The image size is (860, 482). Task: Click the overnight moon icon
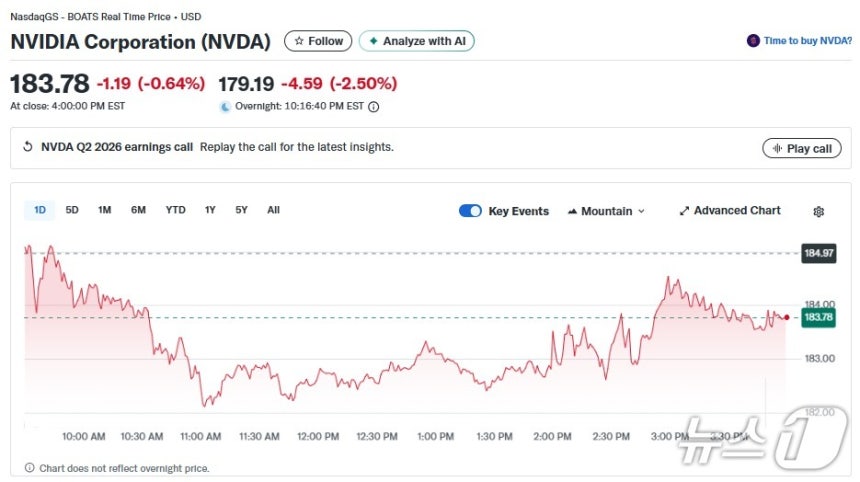[225, 106]
